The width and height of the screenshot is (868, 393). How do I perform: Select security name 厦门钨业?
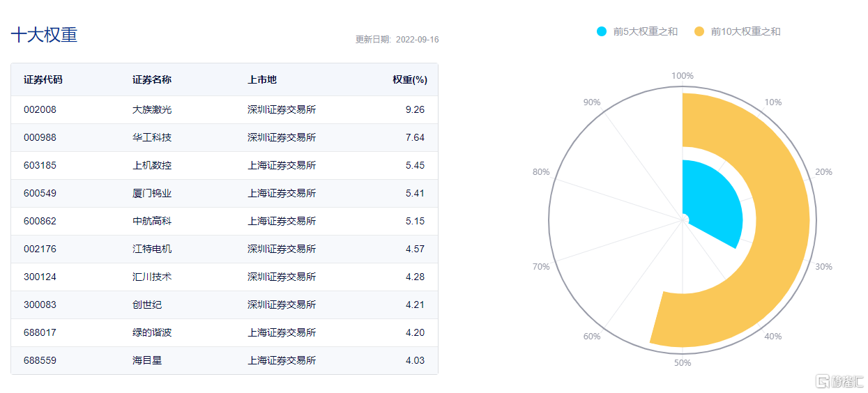[x=152, y=193]
